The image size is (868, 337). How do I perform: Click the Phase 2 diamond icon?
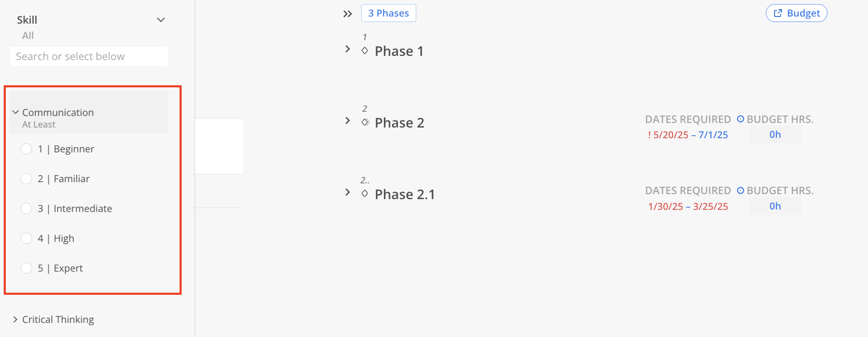[365, 122]
